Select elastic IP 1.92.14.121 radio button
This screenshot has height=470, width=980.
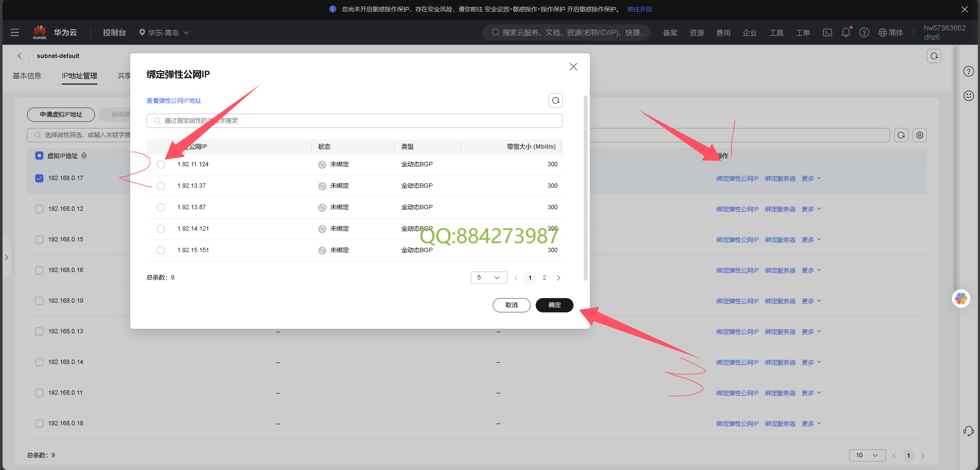tap(161, 229)
